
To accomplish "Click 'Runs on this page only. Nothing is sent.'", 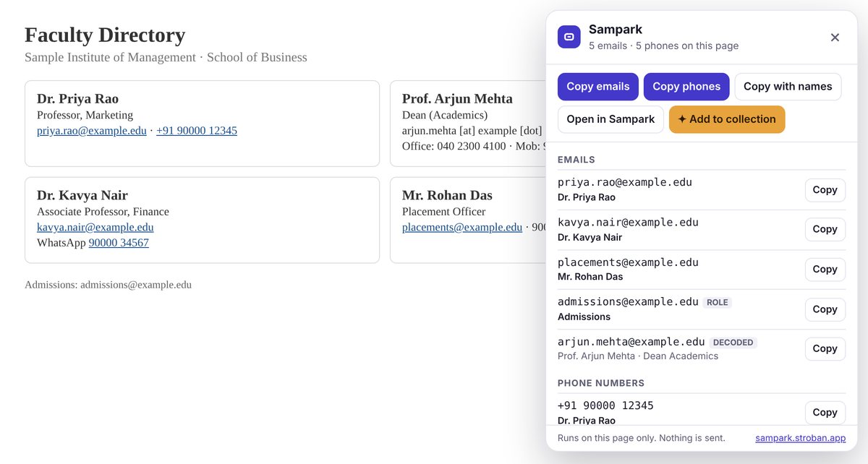I will 642,438.
